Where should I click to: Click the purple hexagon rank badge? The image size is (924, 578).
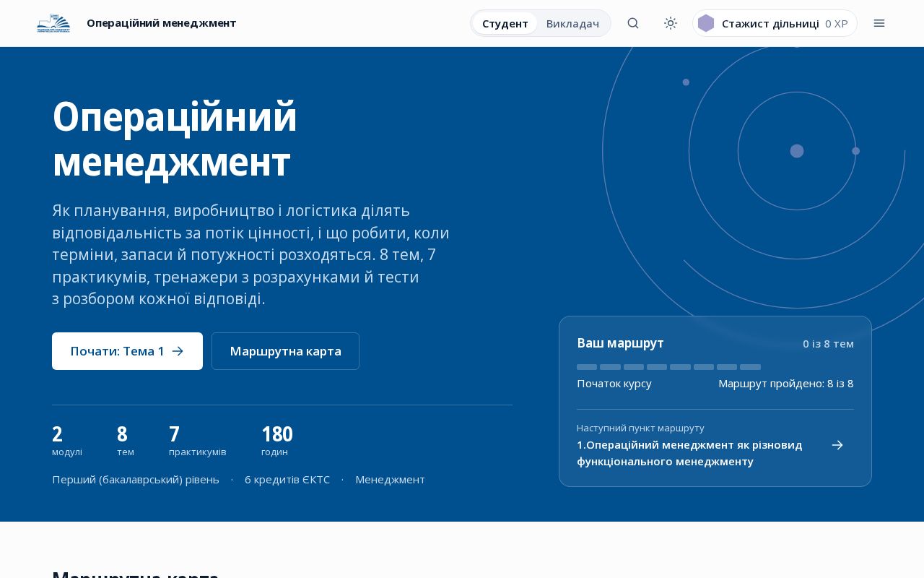pyautogui.click(x=706, y=23)
